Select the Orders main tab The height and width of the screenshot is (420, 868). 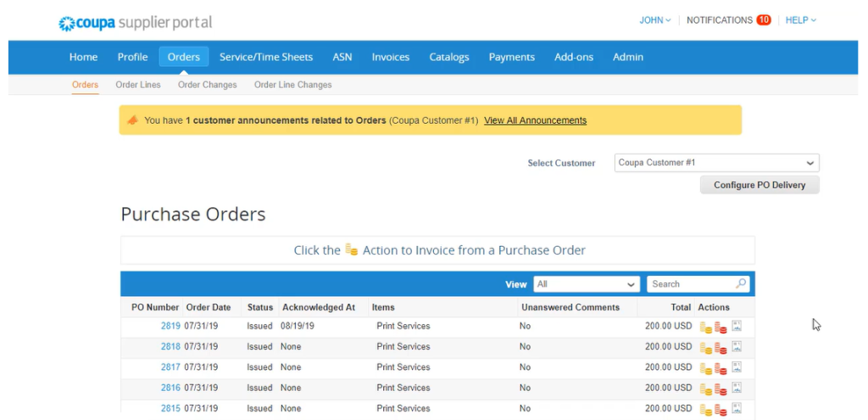coord(184,57)
